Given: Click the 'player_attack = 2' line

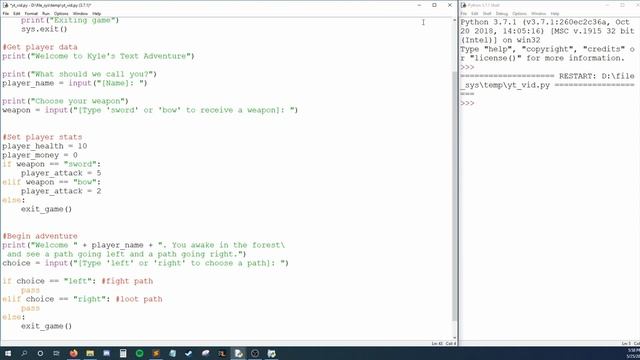Looking at the screenshot, I should click(61, 191).
